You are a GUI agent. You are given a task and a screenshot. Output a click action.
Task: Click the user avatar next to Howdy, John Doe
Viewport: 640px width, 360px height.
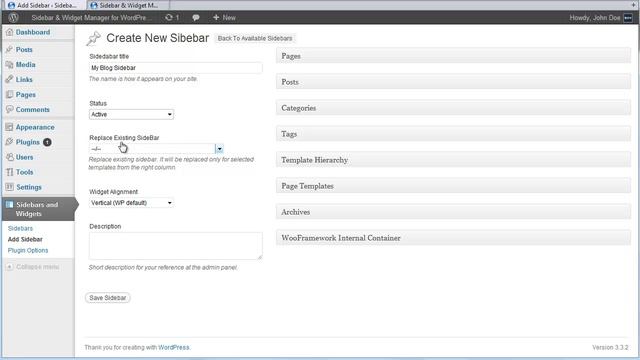628,18
